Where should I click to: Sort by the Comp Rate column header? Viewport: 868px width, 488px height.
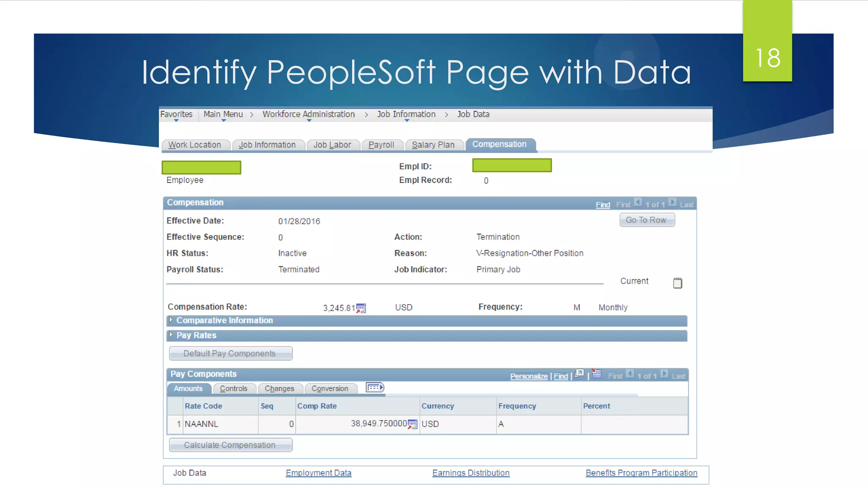click(x=317, y=406)
